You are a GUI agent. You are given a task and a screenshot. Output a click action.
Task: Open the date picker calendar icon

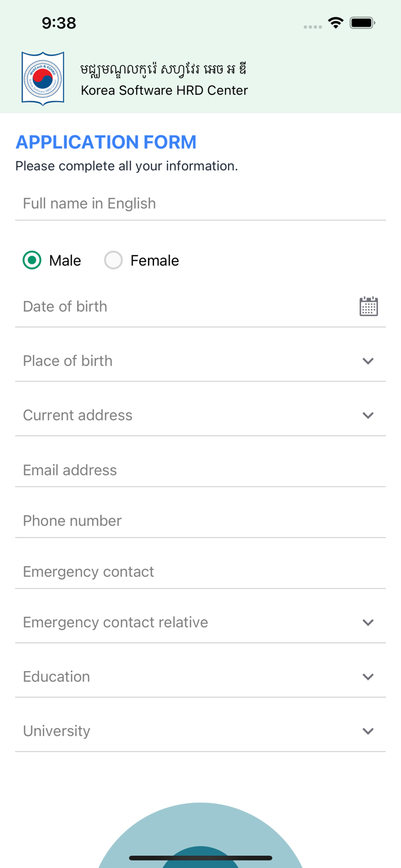[x=369, y=306]
